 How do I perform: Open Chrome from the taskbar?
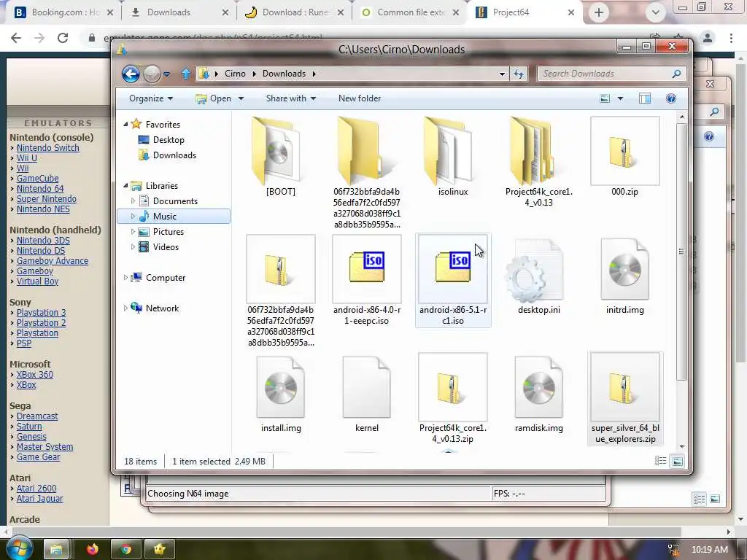click(125, 550)
